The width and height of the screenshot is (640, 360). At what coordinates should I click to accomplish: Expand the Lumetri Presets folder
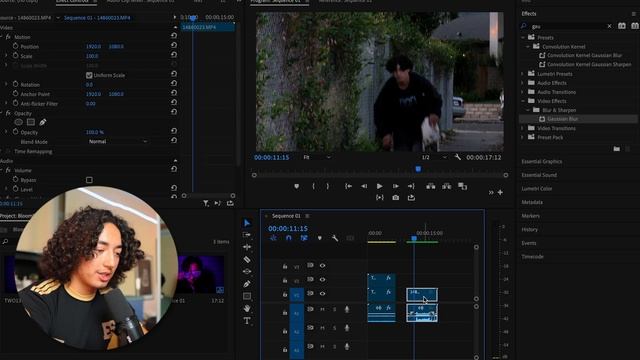click(522, 74)
